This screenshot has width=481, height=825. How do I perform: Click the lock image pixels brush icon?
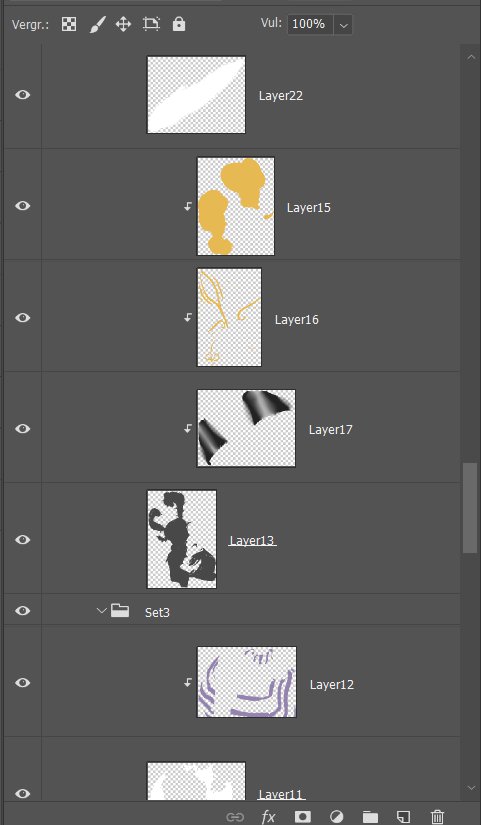pyautogui.click(x=97, y=24)
